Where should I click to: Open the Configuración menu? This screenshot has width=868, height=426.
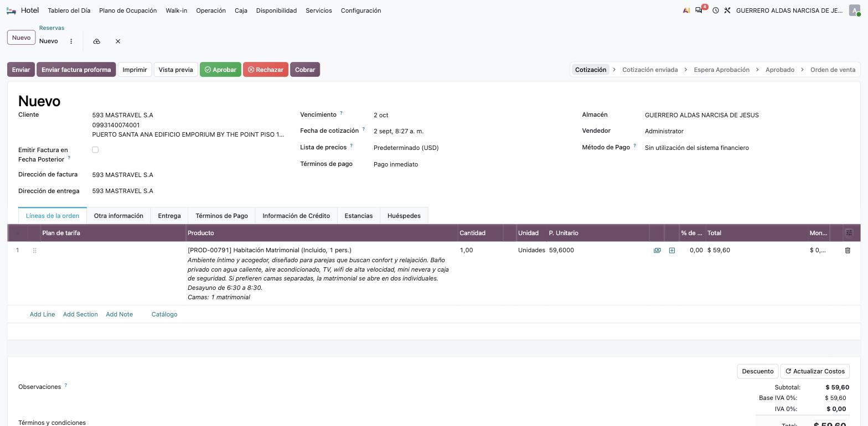(361, 11)
